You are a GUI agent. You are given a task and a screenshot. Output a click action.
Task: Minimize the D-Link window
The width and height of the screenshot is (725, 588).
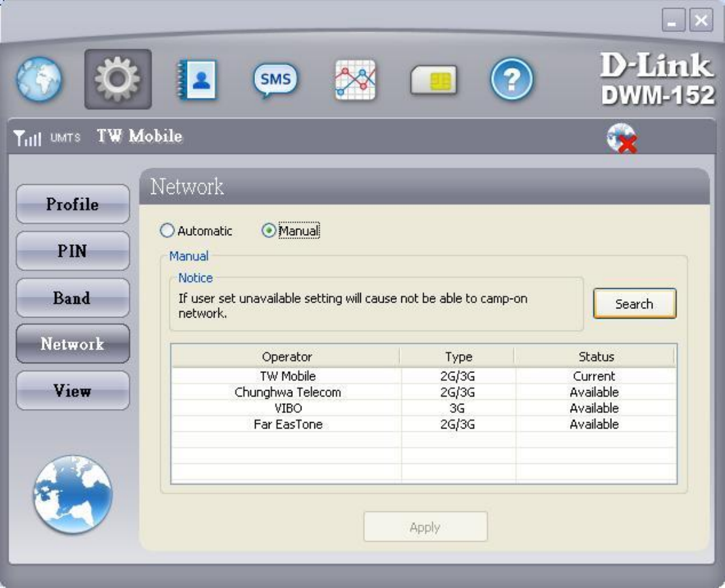point(673,20)
